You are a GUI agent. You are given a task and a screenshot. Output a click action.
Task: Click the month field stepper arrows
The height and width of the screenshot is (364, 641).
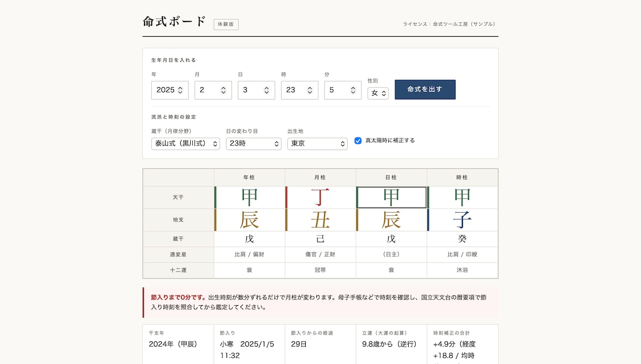tap(223, 90)
